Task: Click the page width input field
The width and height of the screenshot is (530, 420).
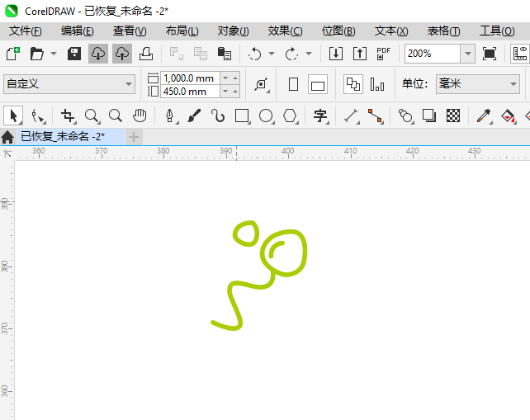Action: click(189, 78)
